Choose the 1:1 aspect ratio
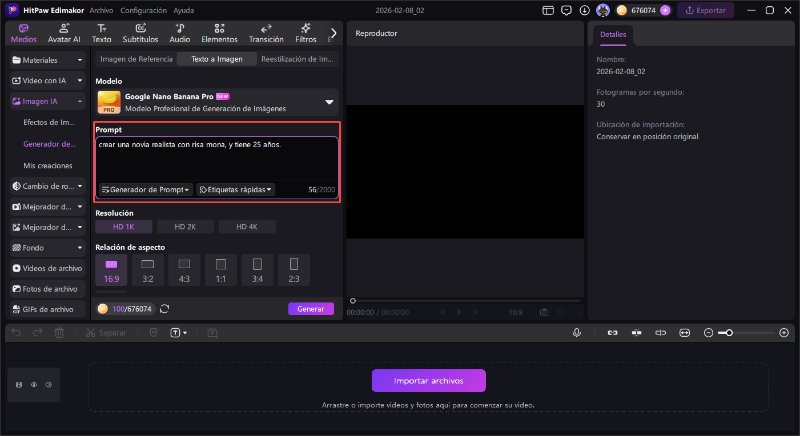This screenshot has width=800, height=436. pos(219,269)
